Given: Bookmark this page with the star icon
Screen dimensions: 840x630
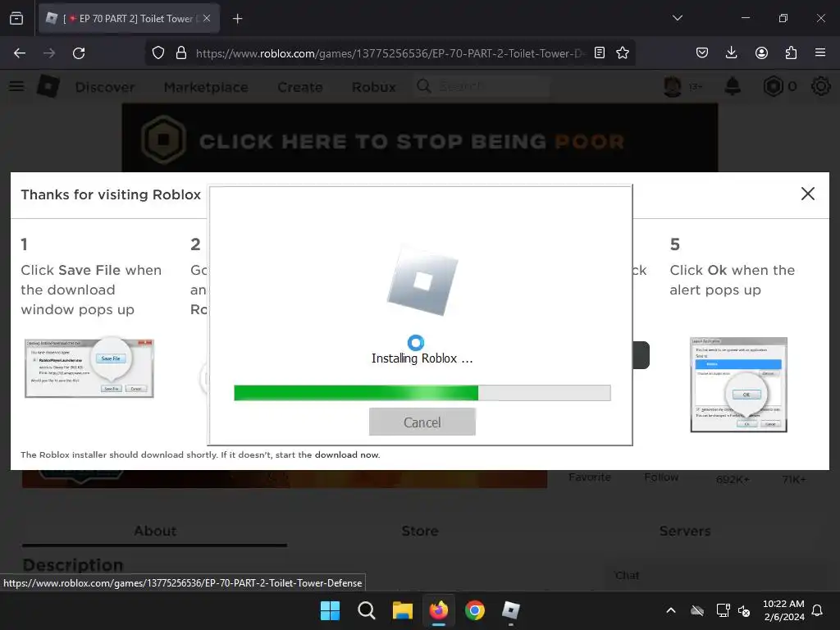Looking at the screenshot, I should point(623,53).
